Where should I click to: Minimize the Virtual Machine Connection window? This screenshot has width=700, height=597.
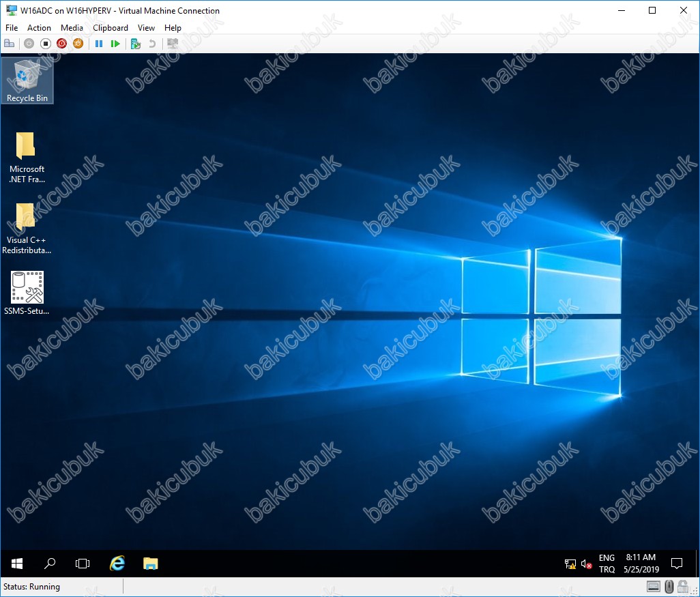tap(621, 10)
